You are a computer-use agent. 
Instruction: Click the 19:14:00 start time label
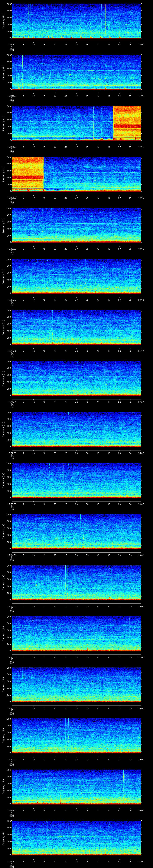tap(12, 44)
